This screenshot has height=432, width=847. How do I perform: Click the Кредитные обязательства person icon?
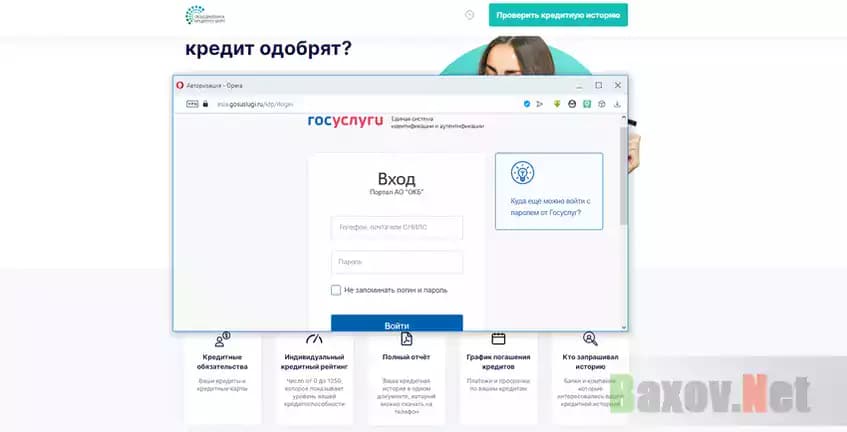pyautogui.click(x=222, y=339)
